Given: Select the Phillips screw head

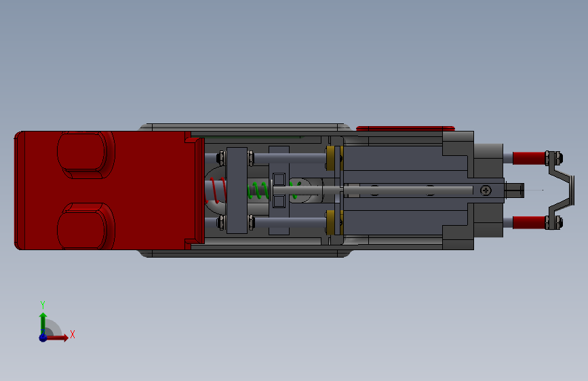Looking at the screenshot, I should click(x=486, y=190).
